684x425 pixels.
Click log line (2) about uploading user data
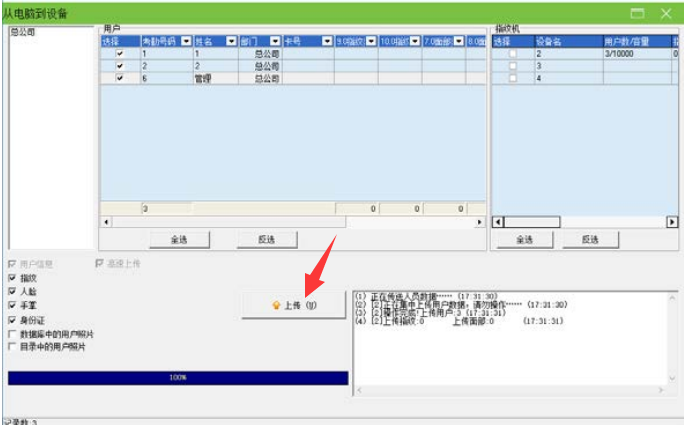point(461,304)
